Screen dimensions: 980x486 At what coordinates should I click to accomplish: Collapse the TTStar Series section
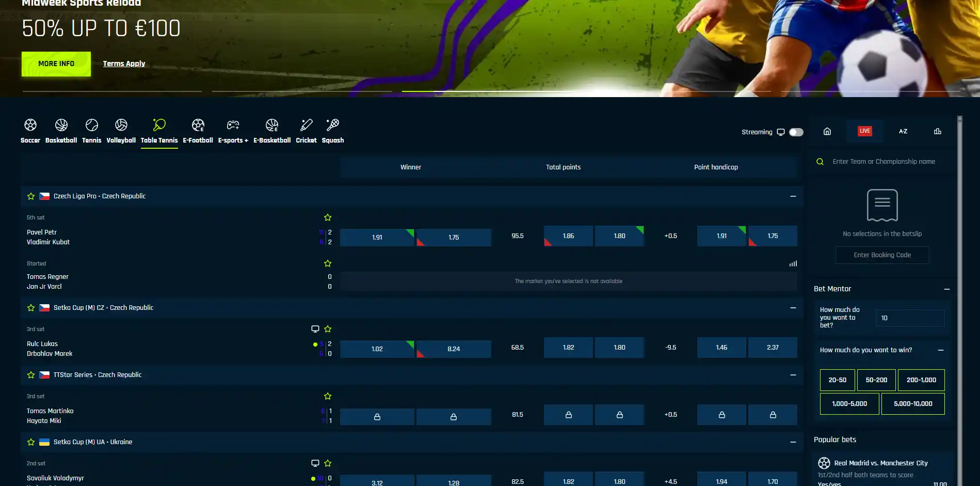coord(793,375)
